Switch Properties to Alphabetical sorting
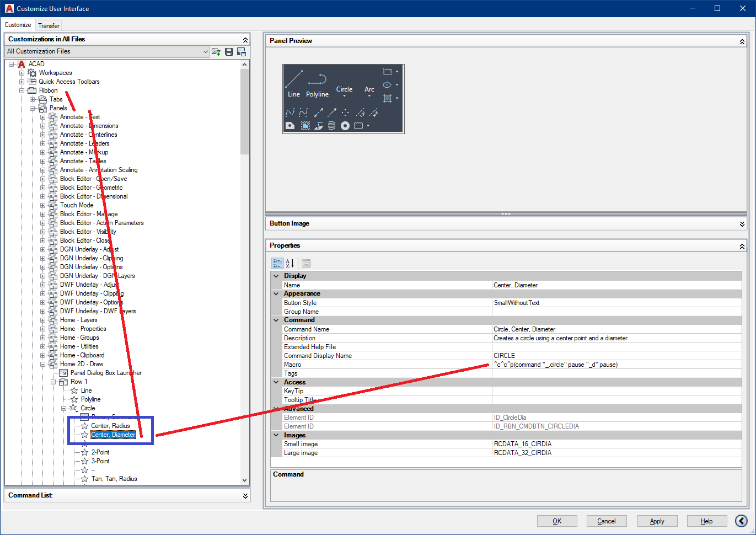This screenshot has width=756, height=535. (x=288, y=263)
